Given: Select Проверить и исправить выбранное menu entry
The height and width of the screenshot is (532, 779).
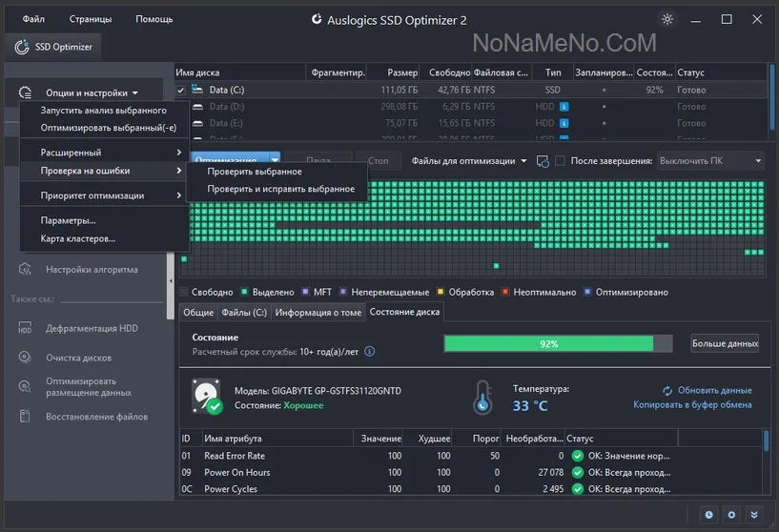Looking at the screenshot, I should (280, 189).
